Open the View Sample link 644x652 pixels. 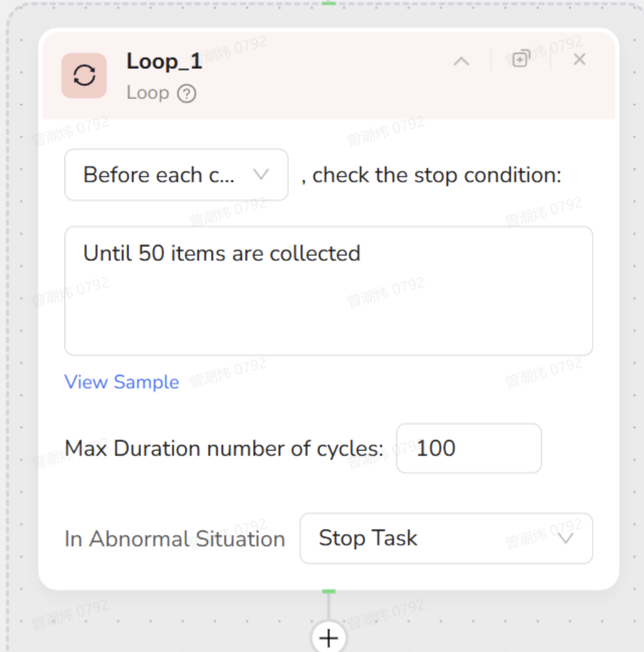point(122,382)
